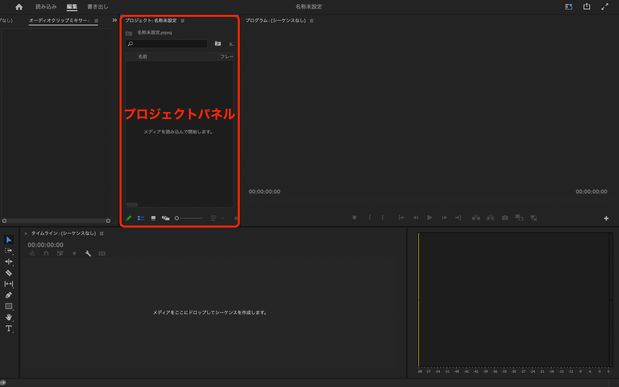This screenshot has height=387, width=619.
Task: Click the Lift button in Program monitor
Action: click(476, 218)
